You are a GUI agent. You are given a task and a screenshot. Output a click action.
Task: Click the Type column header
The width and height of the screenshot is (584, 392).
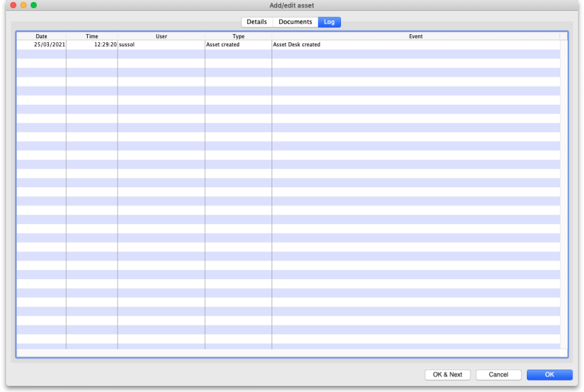pos(238,36)
